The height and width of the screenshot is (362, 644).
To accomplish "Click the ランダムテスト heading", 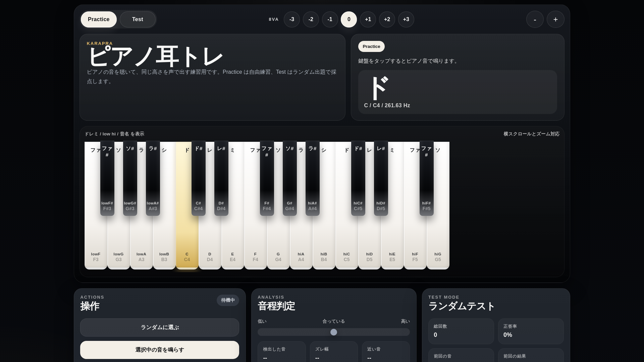I will point(462,306).
